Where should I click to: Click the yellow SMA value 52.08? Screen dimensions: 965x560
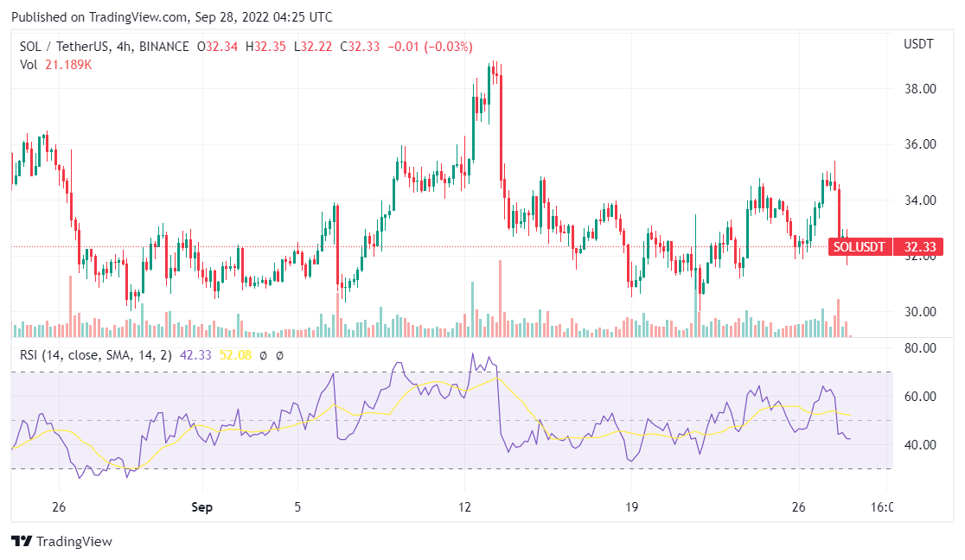pos(233,355)
